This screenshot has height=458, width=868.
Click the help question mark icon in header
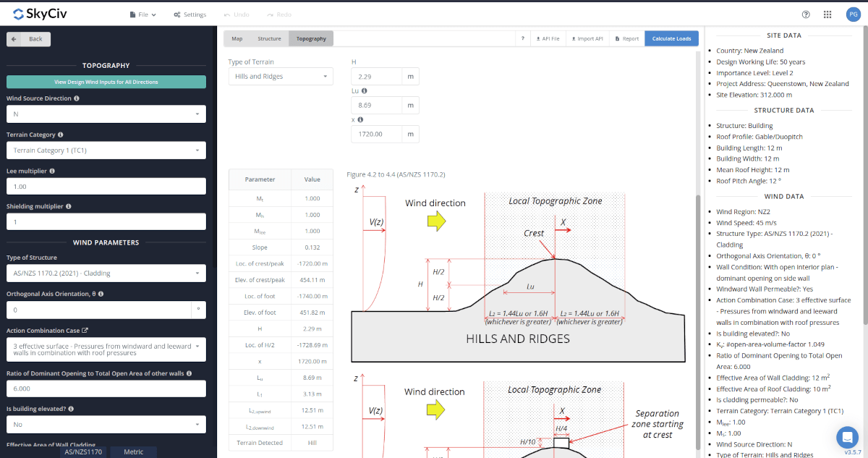806,14
